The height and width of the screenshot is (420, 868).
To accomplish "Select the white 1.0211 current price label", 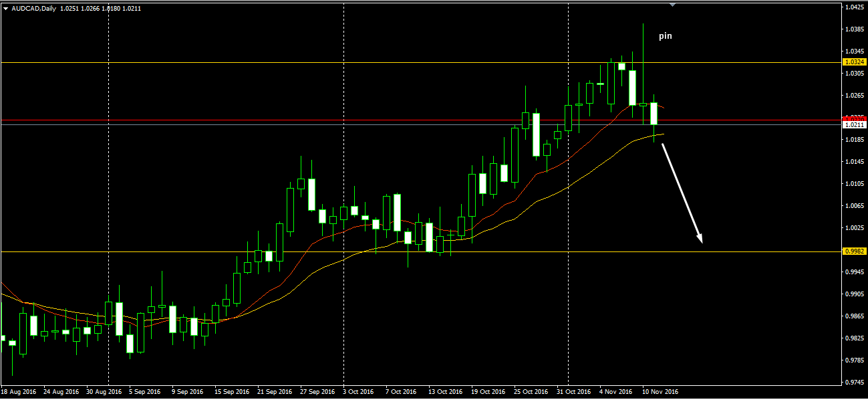I will coord(855,125).
